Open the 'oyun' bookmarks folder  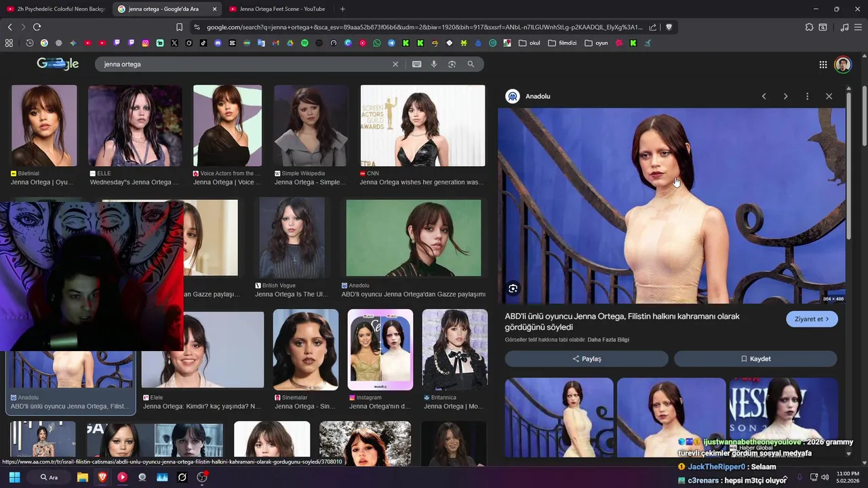[x=597, y=43]
